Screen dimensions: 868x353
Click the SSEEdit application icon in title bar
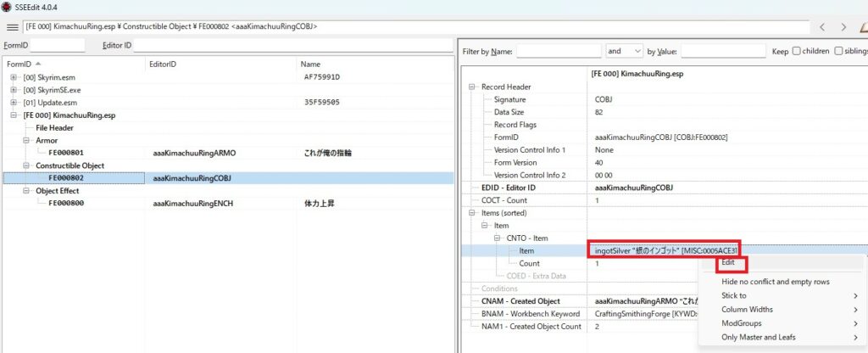(8, 7)
